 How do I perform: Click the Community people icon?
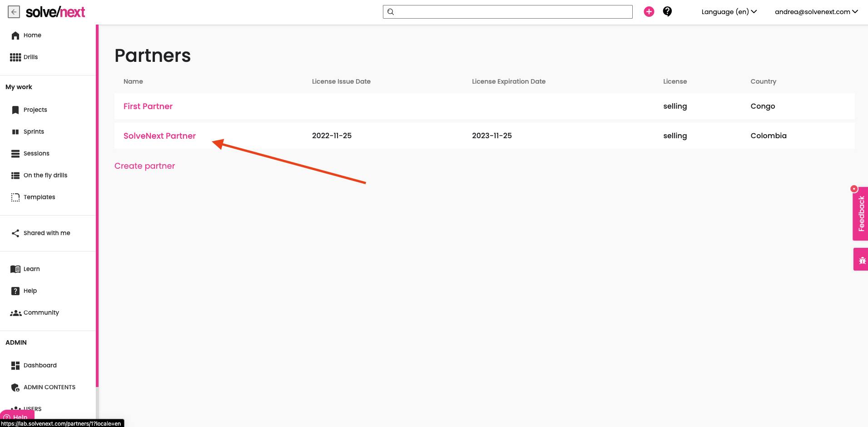point(16,313)
